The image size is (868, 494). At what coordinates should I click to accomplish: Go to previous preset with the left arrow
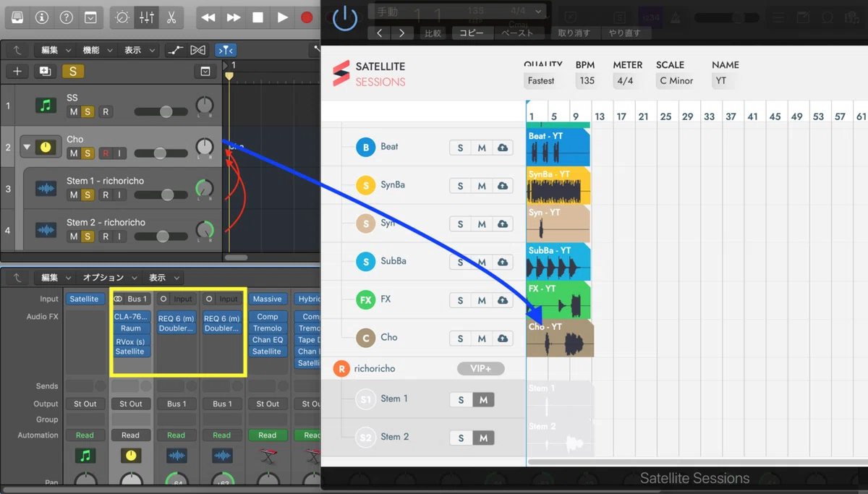tap(380, 33)
